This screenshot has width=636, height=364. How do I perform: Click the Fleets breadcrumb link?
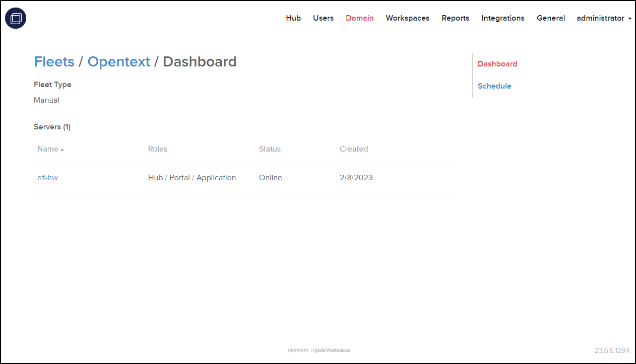[x=54, y=61]
